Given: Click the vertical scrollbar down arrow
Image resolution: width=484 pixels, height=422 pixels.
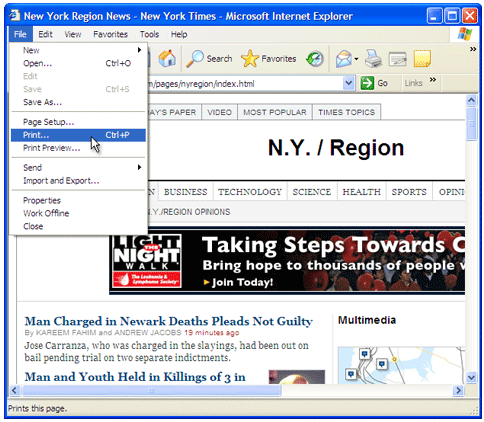Looking at the screenshot, I should coord(471,377).
